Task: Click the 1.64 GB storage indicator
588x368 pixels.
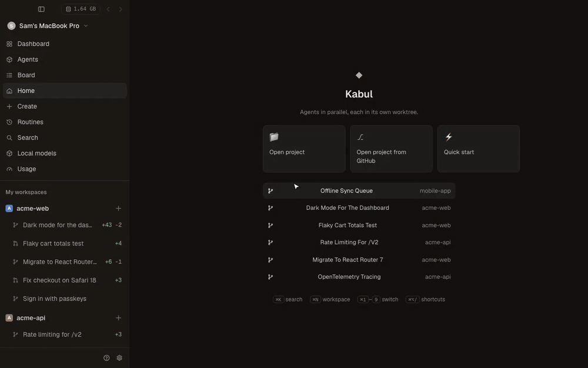Action: click(81, 9)
